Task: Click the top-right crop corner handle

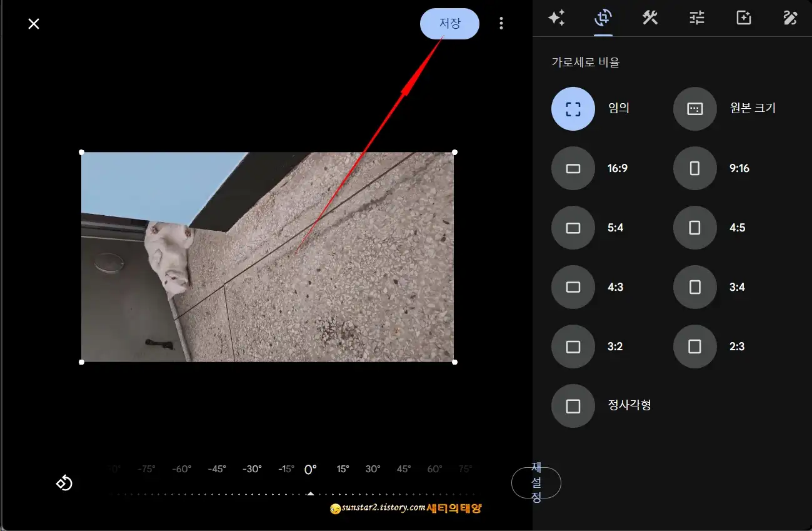Action: click(x=454, y=152)
